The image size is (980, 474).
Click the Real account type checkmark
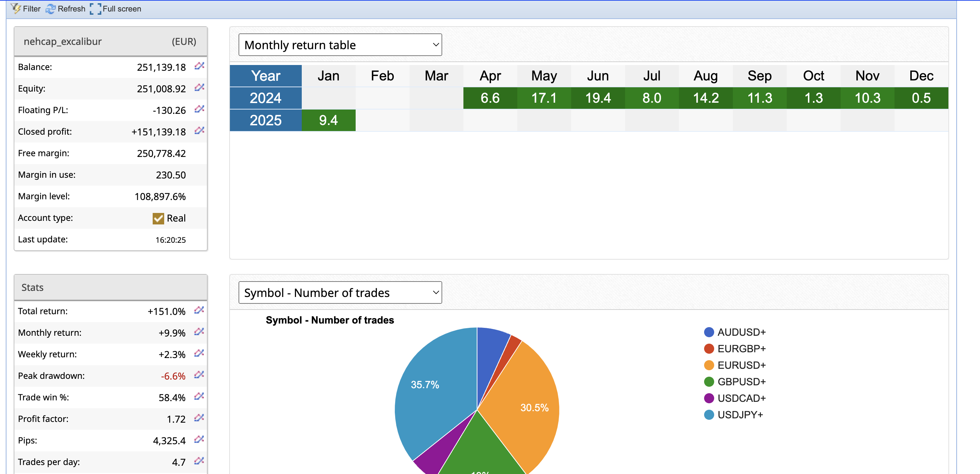158,218
